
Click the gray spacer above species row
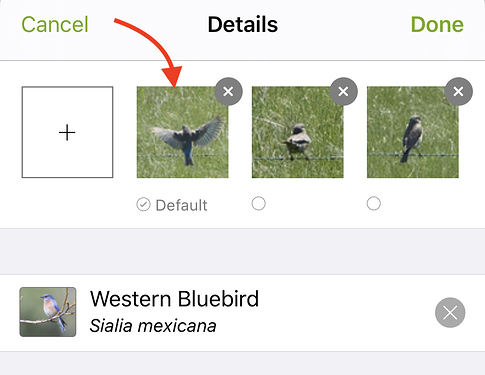point(242,251)
